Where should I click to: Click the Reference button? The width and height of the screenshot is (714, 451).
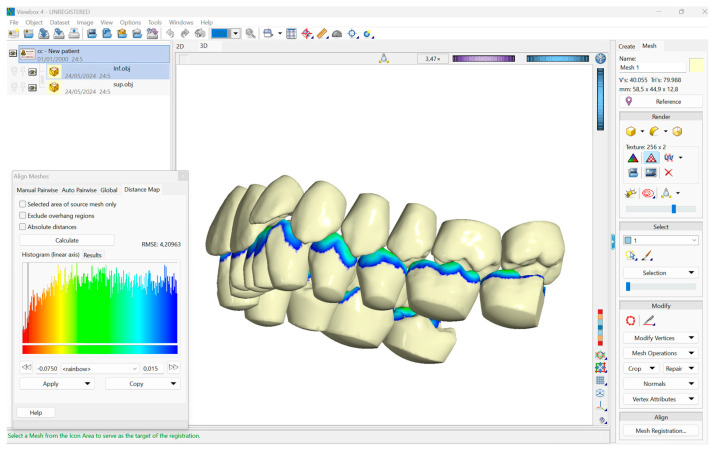(660, 102)
